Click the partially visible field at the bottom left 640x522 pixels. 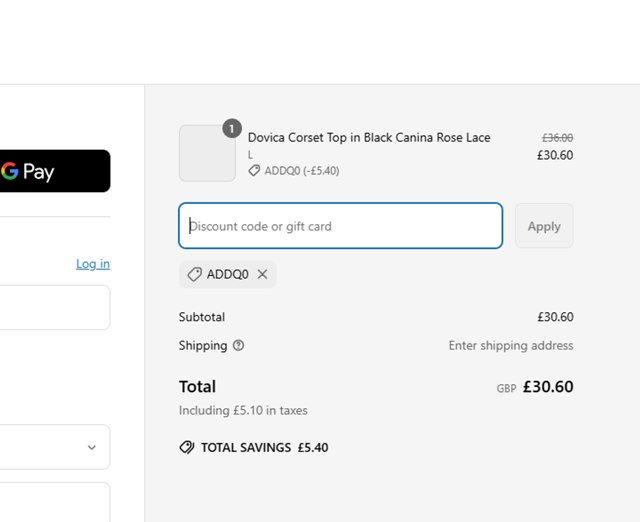coord(50,502)
